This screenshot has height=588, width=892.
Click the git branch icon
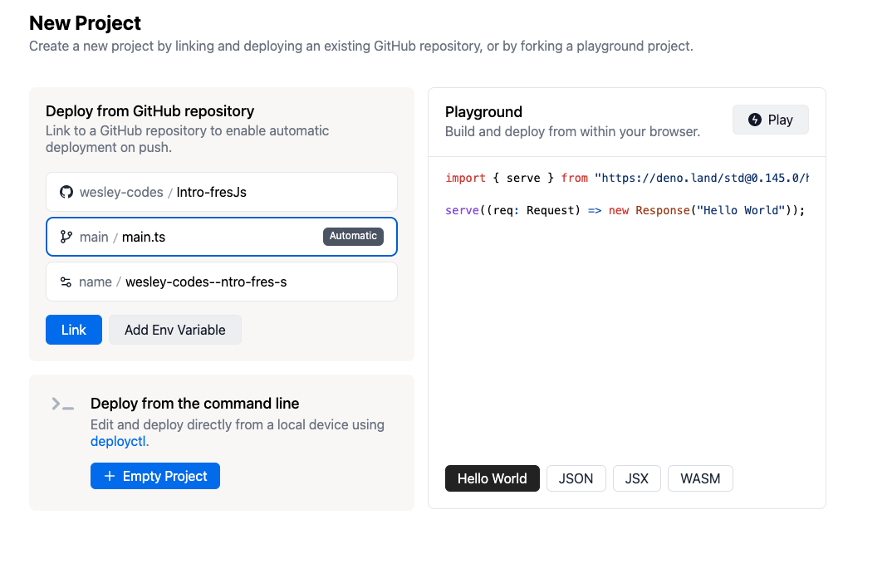coord(66,237)
